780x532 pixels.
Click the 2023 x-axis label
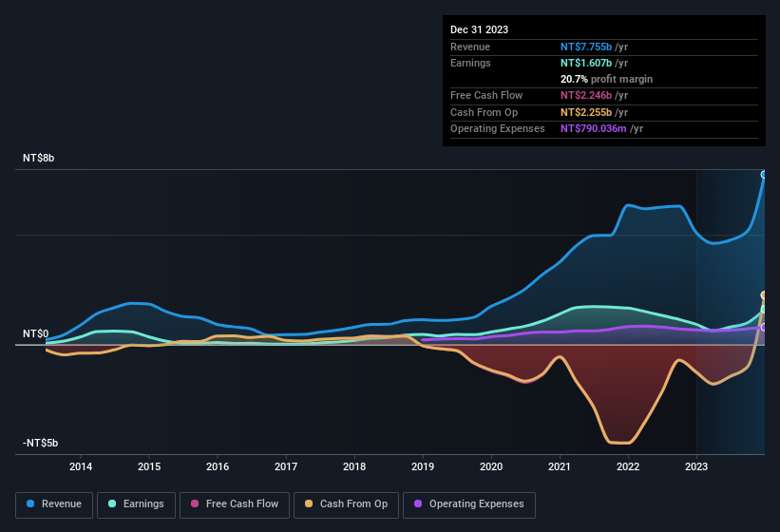pyautogui.click(x=696, y=466)
